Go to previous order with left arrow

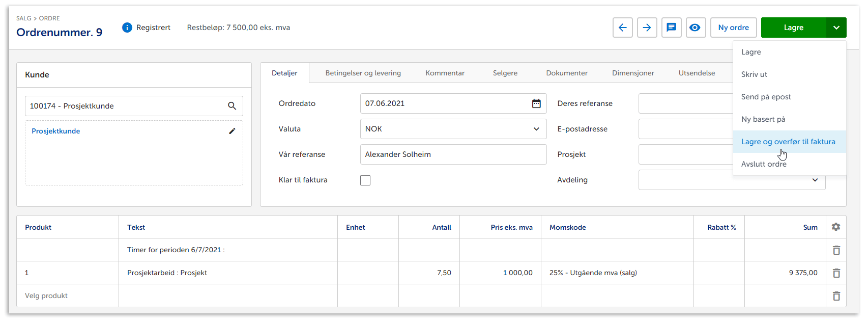tap(622, 28)
